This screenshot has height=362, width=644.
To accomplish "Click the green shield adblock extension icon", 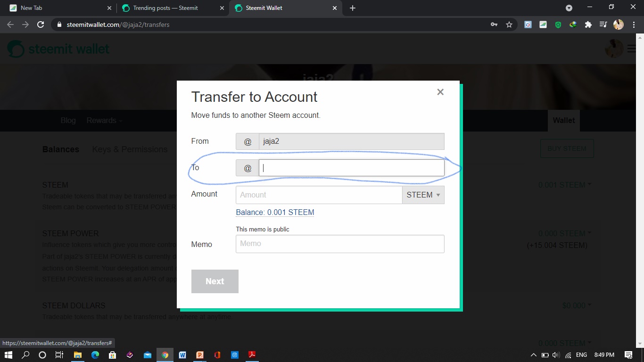I will 558,25.
